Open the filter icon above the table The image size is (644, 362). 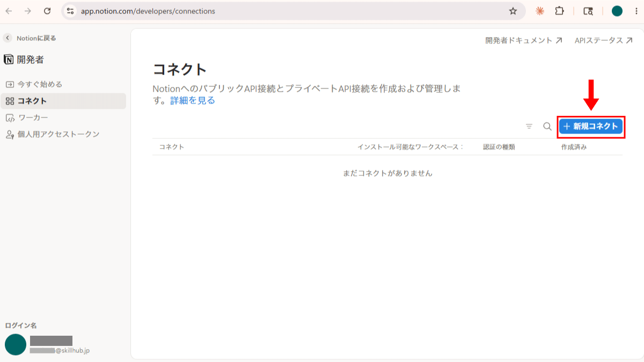click(x=529, y=127)
